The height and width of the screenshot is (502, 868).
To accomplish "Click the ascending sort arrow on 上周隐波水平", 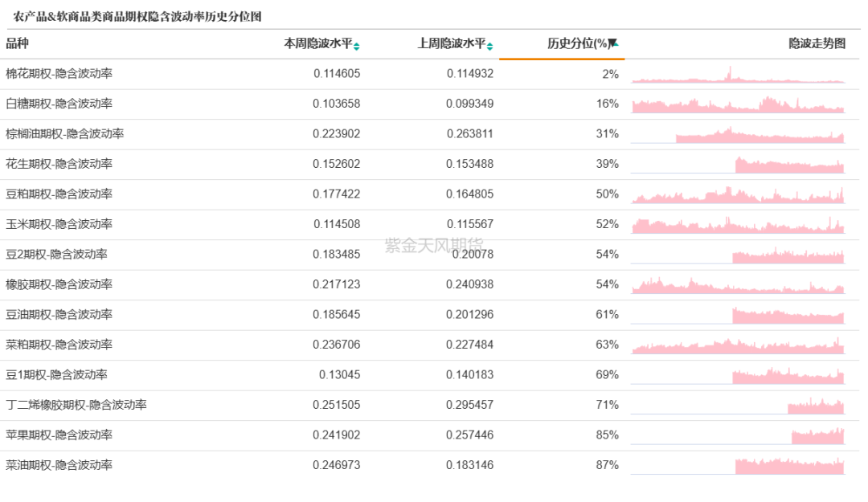I will click(489, 43).
